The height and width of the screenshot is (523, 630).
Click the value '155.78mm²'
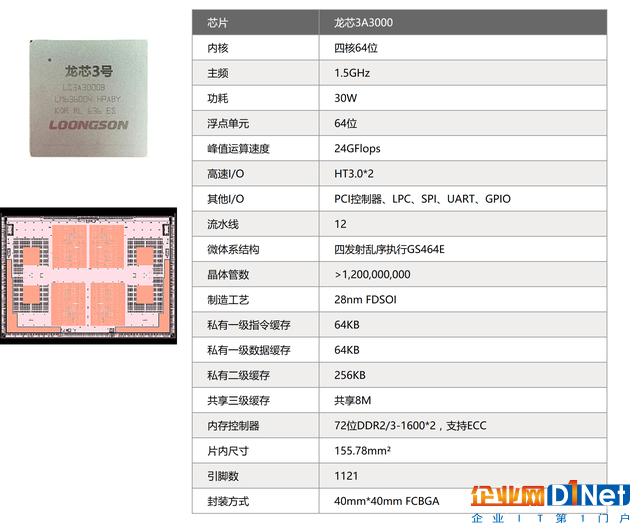coord(362,451)
